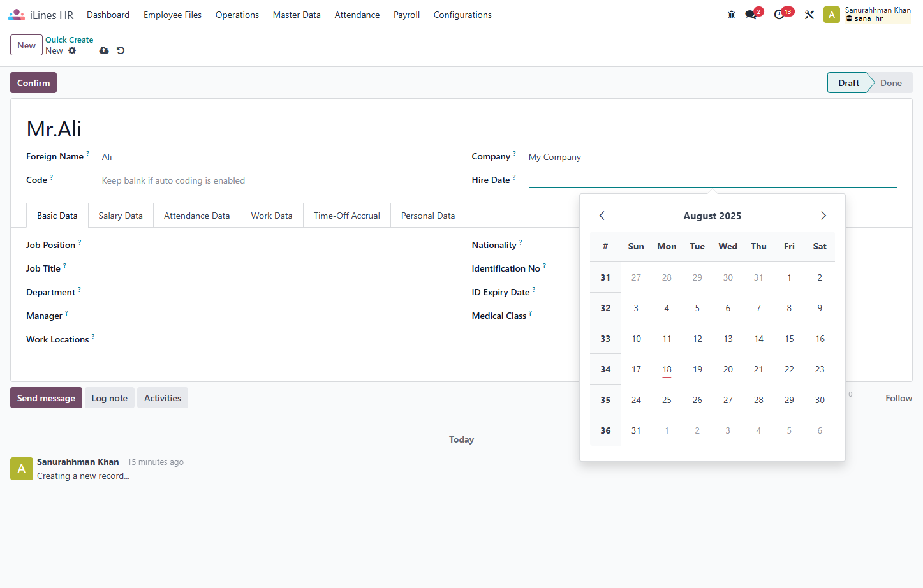Open the Activities button in chatter
Image resolution: width=923 pixels, height=588 pixels.
click(x=163, y=398)
